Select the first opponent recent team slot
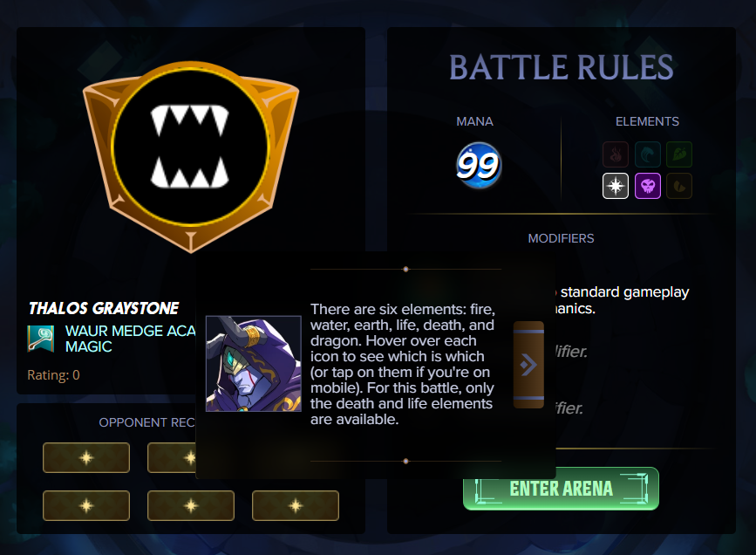756x555 pixels. click(x=86, y=457)
